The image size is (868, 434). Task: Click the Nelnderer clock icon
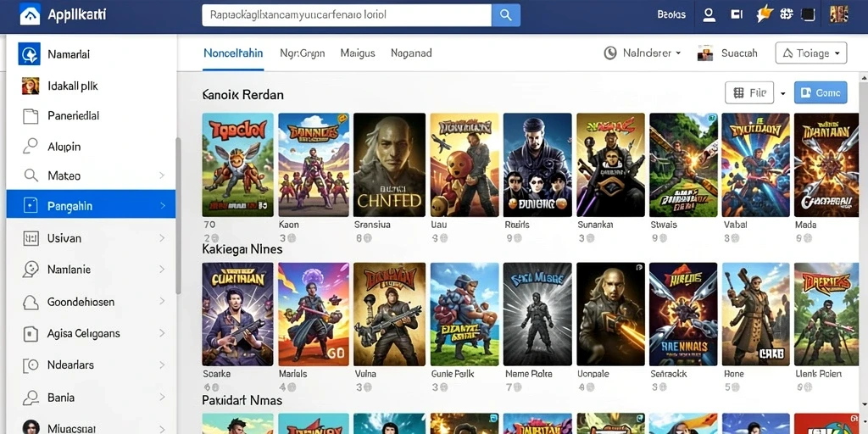coord(610,53)
